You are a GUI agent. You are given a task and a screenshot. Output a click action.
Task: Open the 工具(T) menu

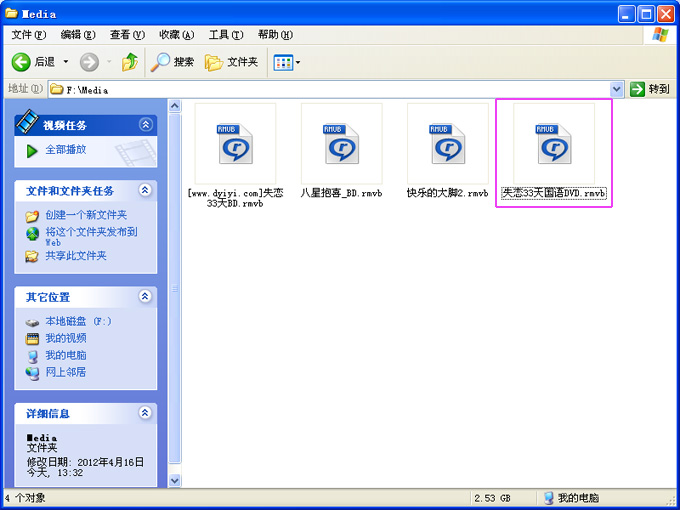(x=226, y=35)
